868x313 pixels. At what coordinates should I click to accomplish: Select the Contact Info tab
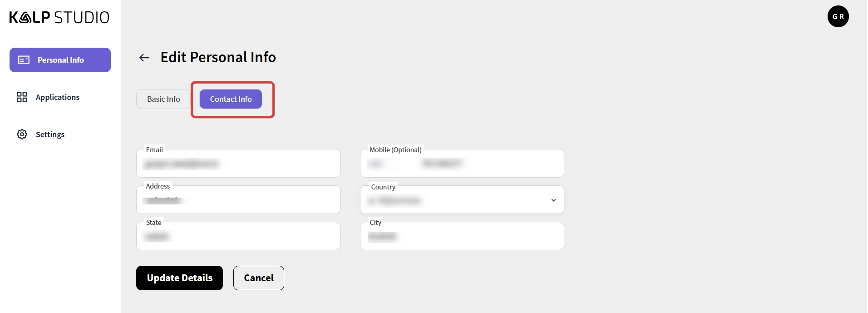tap(231, 99)
